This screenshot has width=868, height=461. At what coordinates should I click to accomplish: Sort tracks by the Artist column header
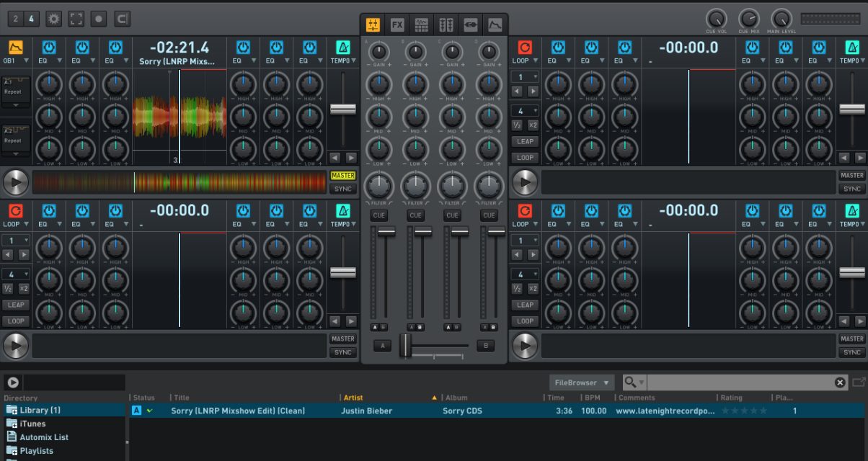coord(353,398)
